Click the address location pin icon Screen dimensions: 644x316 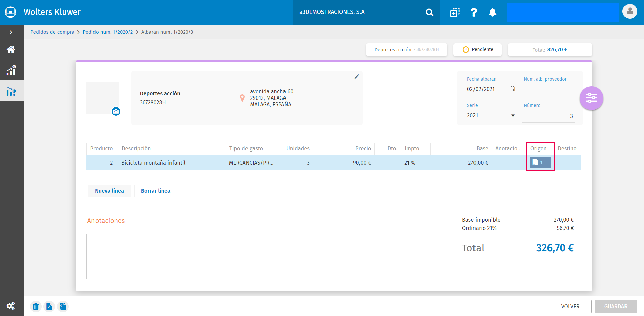pos(242,98)
